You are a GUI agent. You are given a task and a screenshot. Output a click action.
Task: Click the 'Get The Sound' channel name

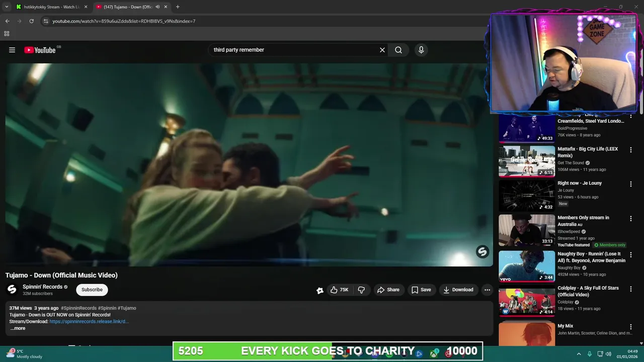571,163
